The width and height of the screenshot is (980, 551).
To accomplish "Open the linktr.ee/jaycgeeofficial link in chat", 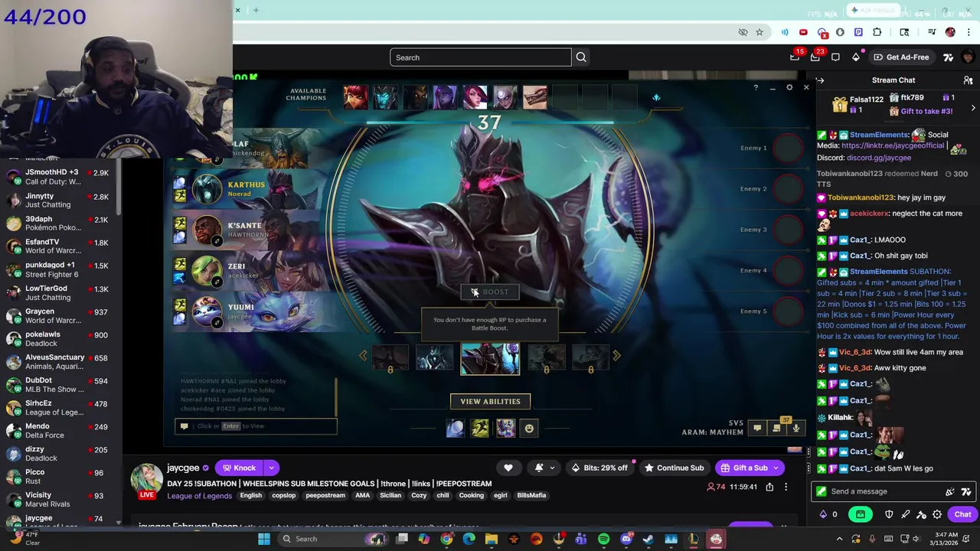I will click(893, 145).
